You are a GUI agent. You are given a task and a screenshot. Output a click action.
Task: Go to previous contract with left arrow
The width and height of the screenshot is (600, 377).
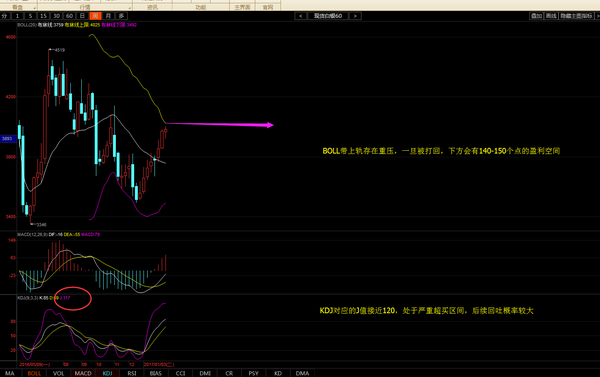click(x=301, y=16)
